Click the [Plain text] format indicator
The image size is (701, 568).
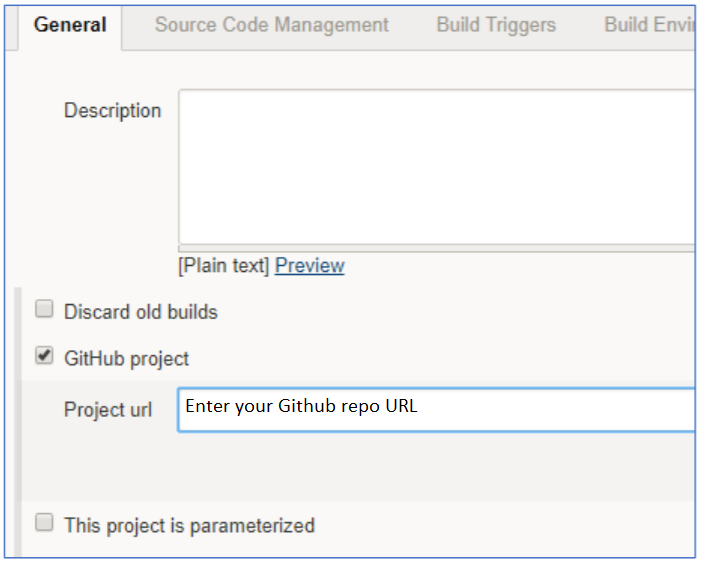224,265
